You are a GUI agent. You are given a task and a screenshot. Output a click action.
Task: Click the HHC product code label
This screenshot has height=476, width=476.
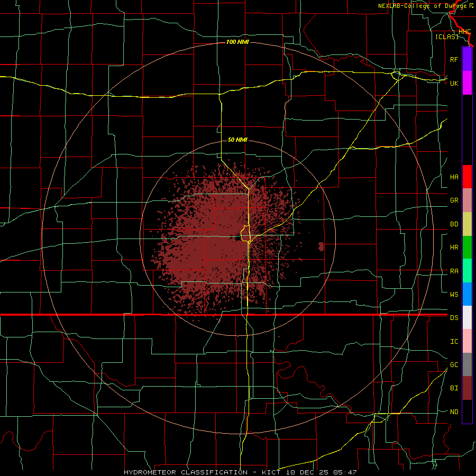(464, 32)
